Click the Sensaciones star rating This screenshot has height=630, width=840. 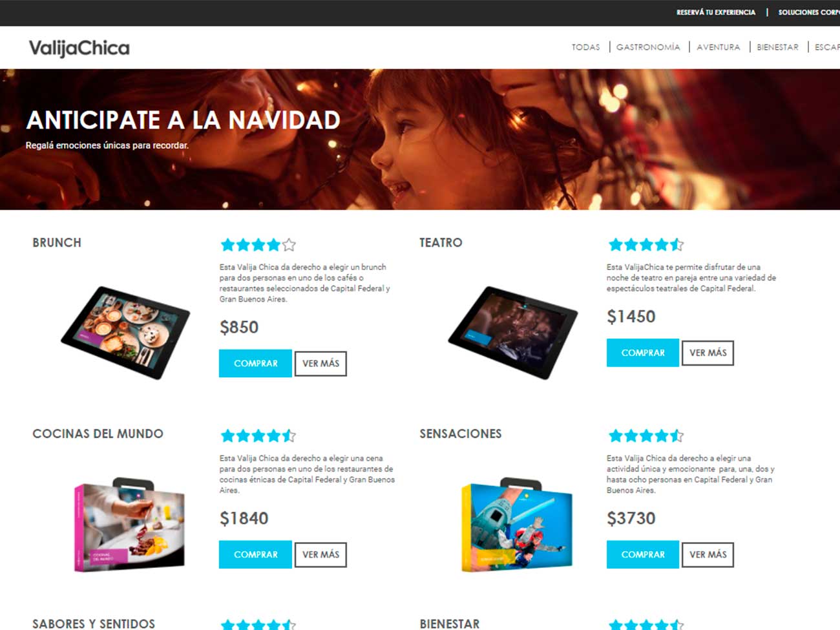(646, 436)
